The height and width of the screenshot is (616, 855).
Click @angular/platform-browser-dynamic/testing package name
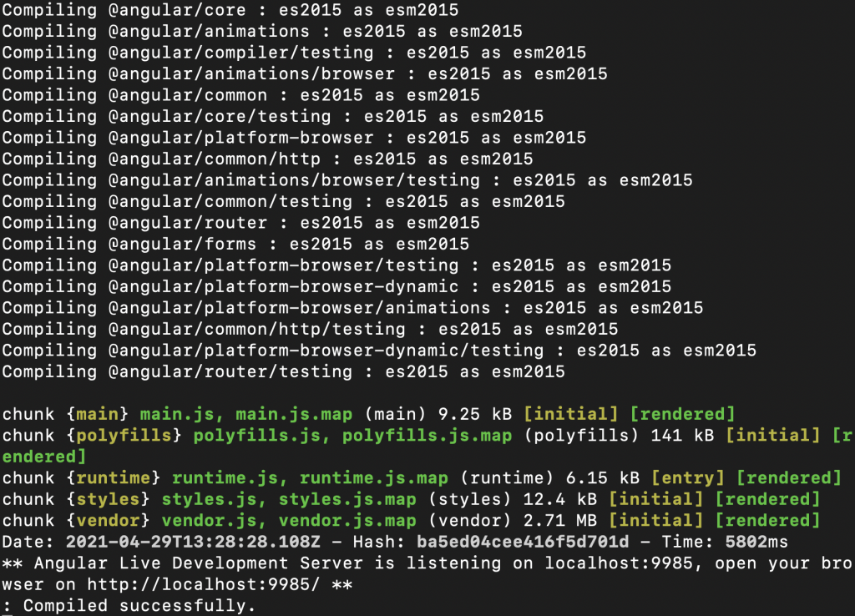tap(326, 350)
